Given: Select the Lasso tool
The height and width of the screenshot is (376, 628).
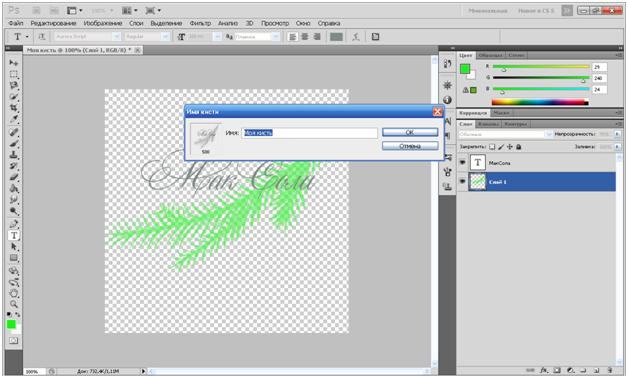Looking at the screenshot, I should (14, 85).
